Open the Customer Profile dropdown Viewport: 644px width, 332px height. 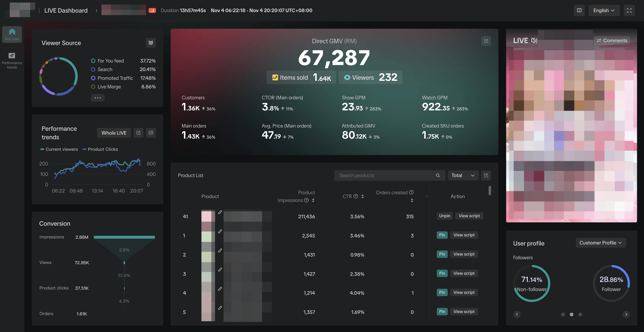coord(600,243)
